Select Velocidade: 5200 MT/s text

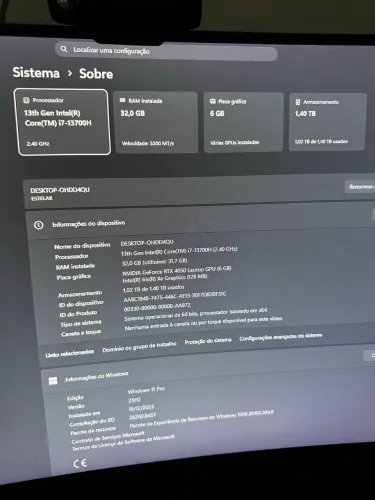click(148, 143)
